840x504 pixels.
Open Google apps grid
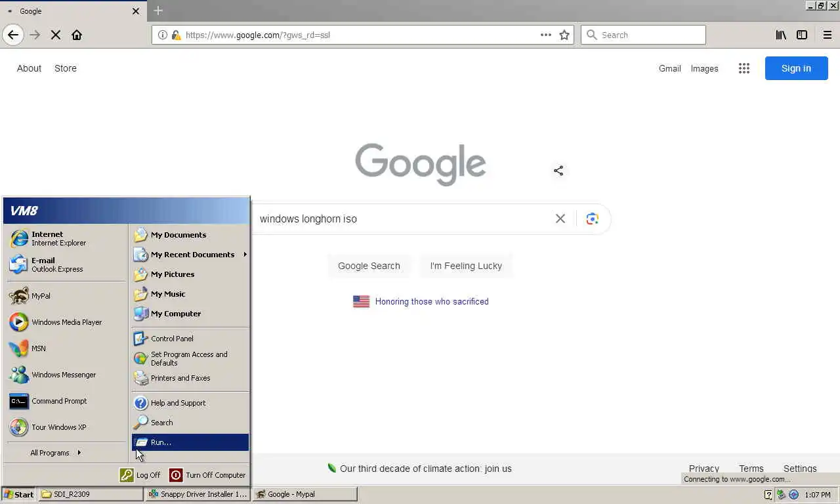click(744, 68)
